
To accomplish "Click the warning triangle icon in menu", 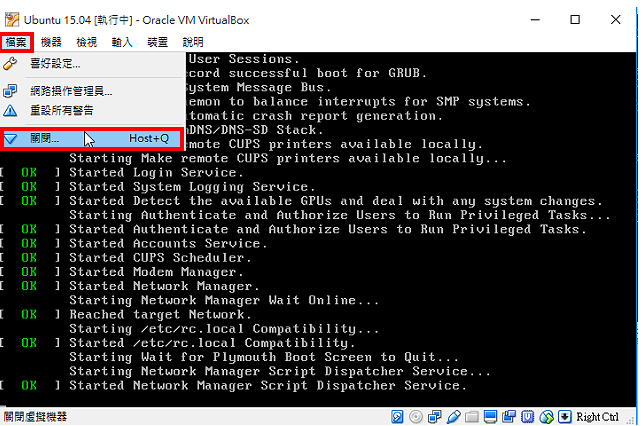I will point(10,110).
